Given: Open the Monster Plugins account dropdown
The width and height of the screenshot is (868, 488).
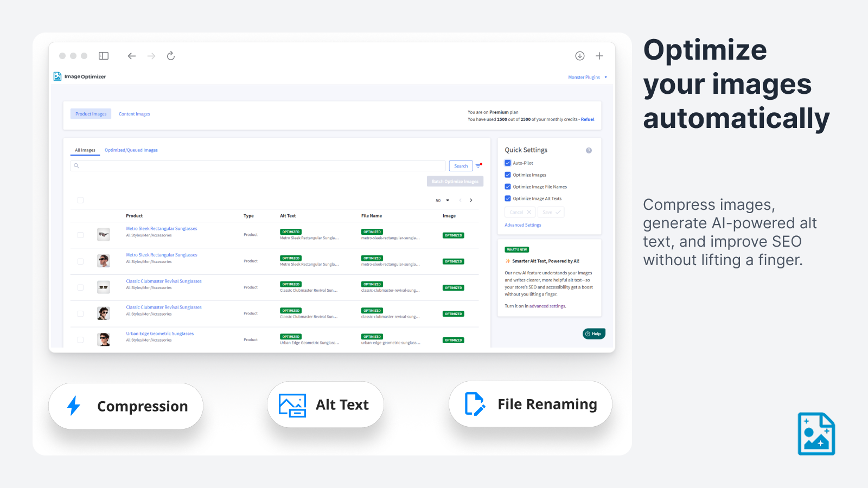Looking at the screenshot, I should 588,78.
